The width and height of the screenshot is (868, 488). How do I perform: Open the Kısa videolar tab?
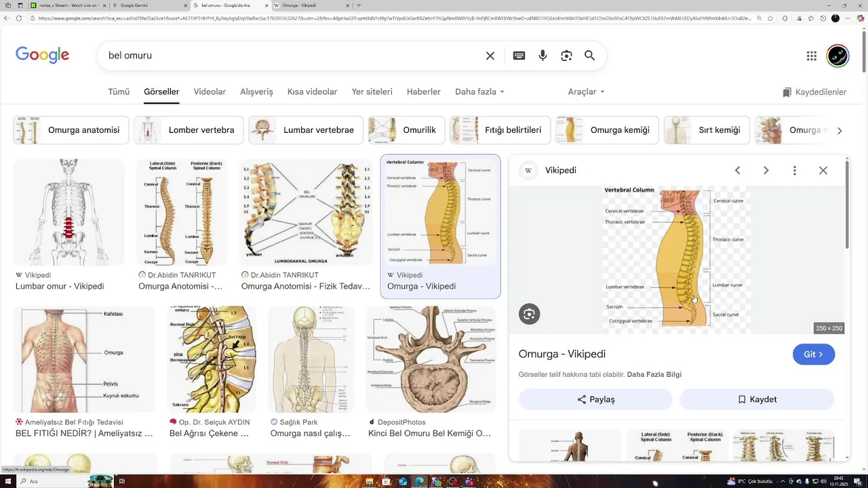pos(312,91)
